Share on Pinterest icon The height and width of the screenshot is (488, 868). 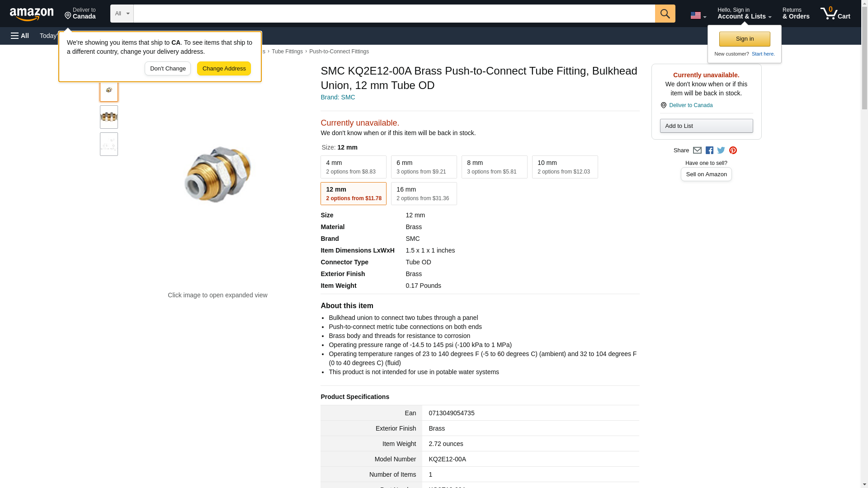pos(733,150)
